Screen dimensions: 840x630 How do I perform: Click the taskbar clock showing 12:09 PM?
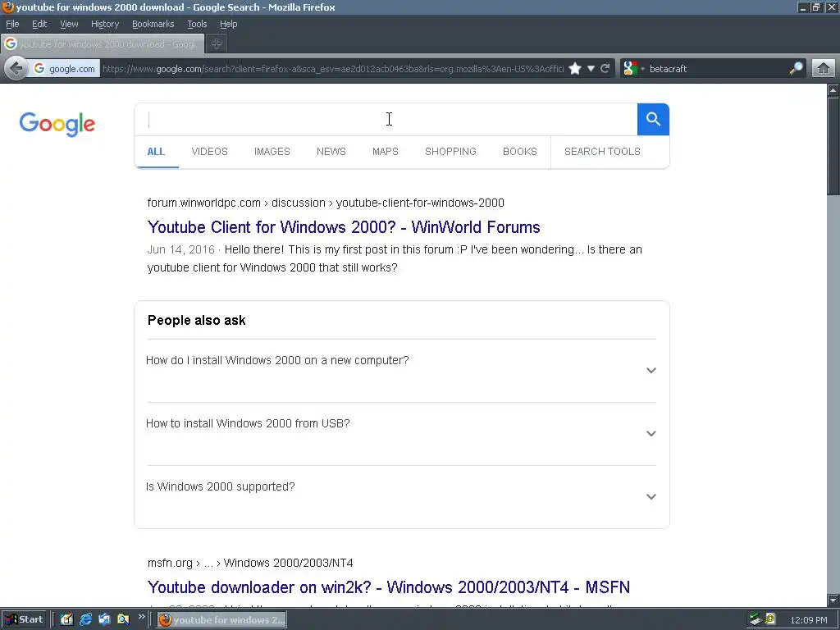[808, 620]
